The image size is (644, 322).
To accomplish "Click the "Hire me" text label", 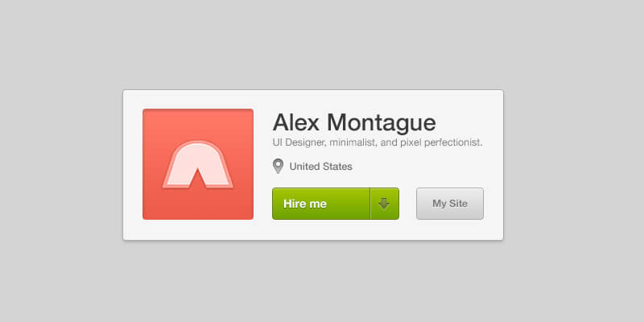I will coord(305,204).
